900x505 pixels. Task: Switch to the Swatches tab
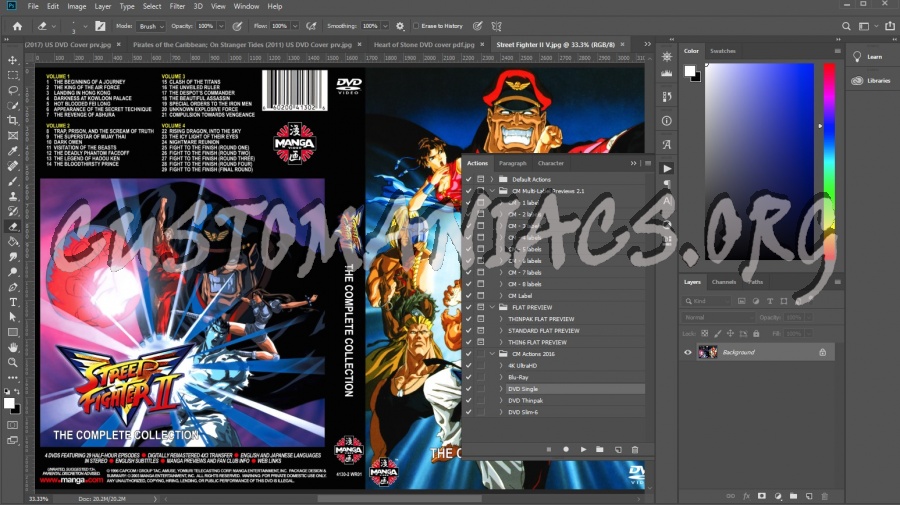(x=723, y=51)
